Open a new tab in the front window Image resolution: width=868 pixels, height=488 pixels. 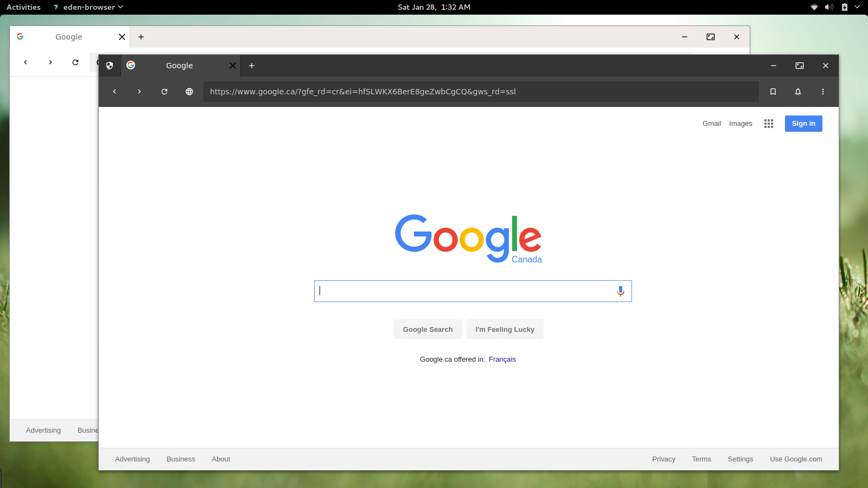click(252, 66)
